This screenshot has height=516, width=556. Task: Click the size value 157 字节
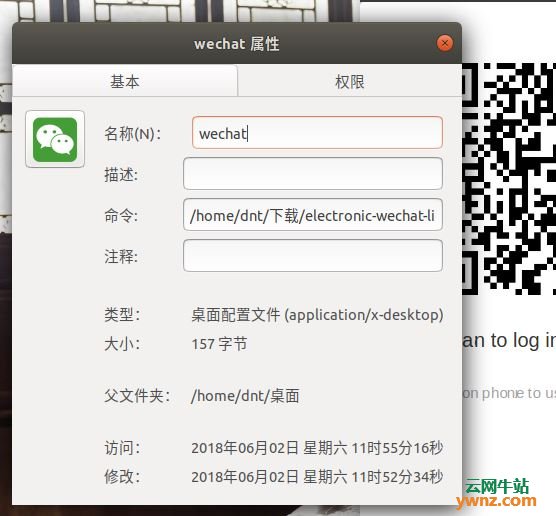[219, 344]
